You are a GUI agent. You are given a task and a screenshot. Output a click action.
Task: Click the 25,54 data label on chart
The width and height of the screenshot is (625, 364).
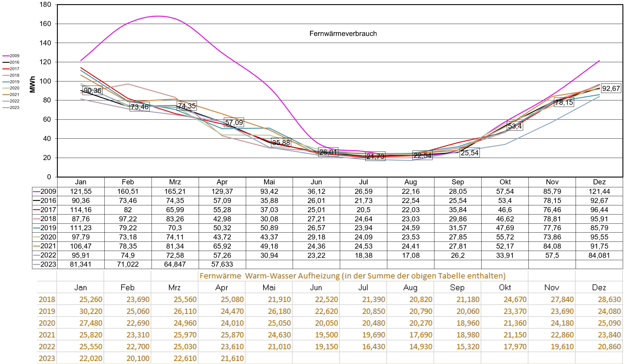pyautogui.click(x=469, y=153)
